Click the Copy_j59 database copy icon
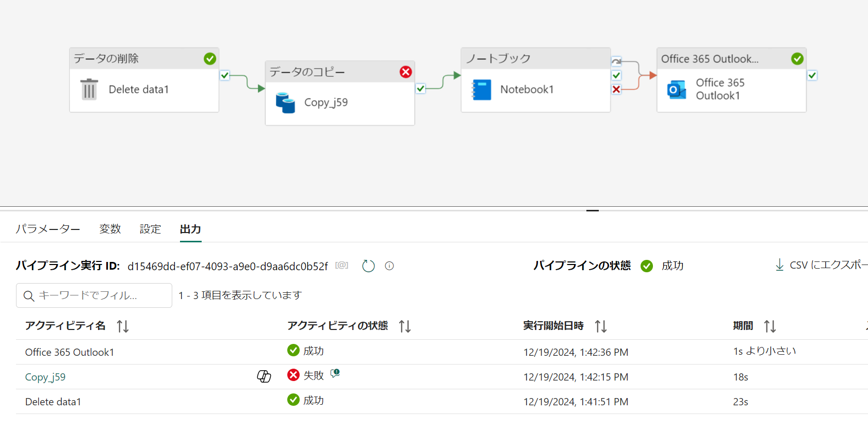This screenshot has width=868, height=429. tap(285, 103)
